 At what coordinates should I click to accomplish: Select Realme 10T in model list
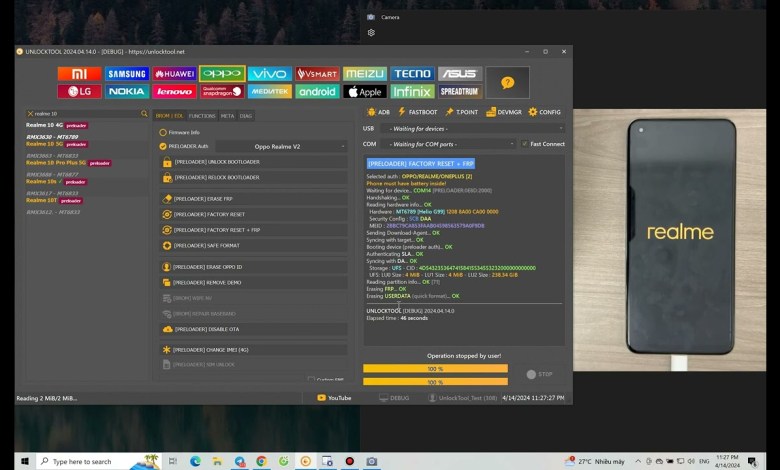point(42,200)
